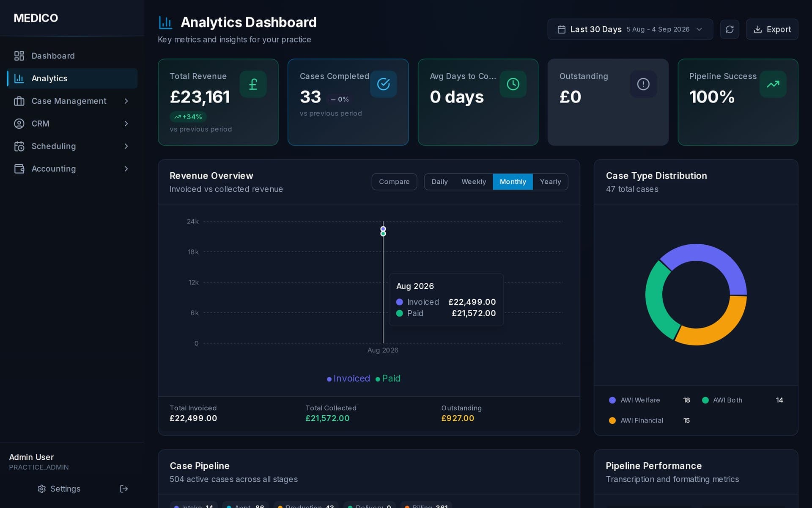Click the download icon in Export button
812x508 pixels.
pyautogui.click(x=758, y=29)
